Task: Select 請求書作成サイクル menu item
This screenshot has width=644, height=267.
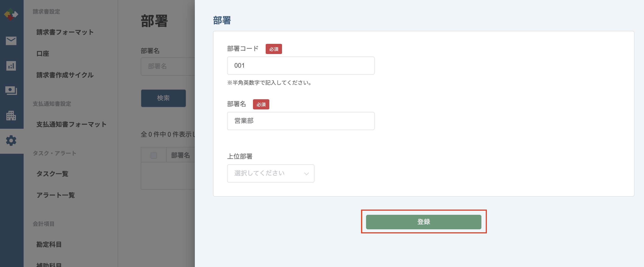Action: (x=65, y=75)
